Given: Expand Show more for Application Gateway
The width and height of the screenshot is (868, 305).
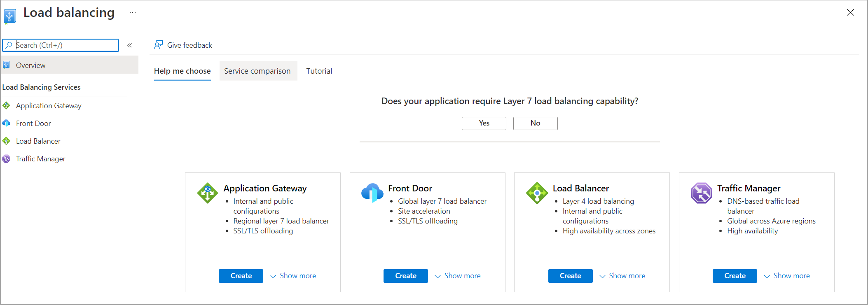Looking at the screenshot, I should [x=293, y=276].
